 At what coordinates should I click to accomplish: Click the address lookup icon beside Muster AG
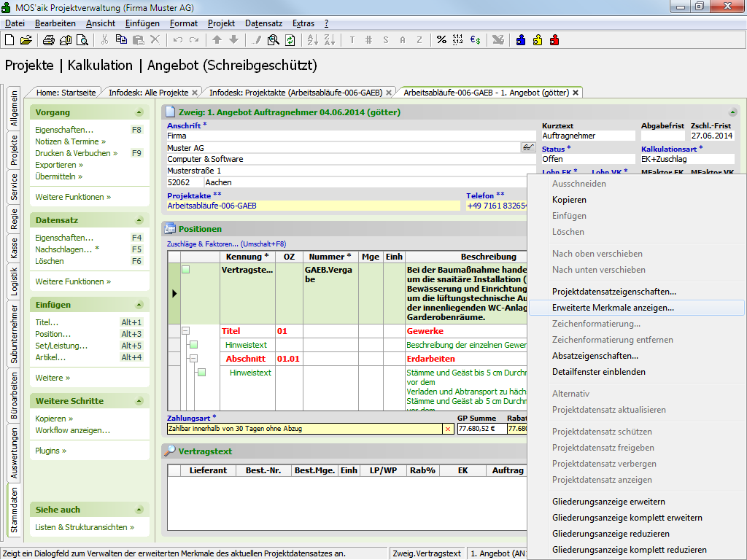tap(528, 147)
